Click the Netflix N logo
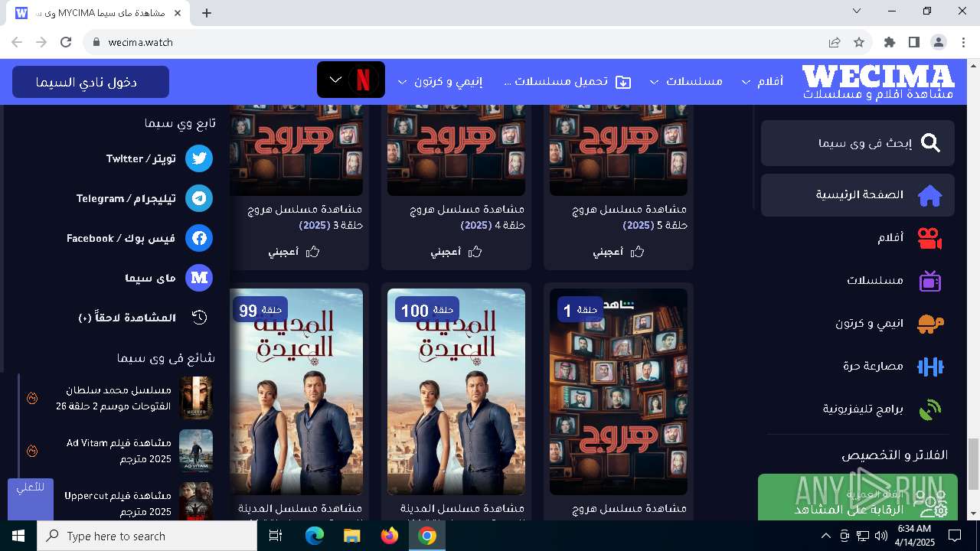 [364, 80]
